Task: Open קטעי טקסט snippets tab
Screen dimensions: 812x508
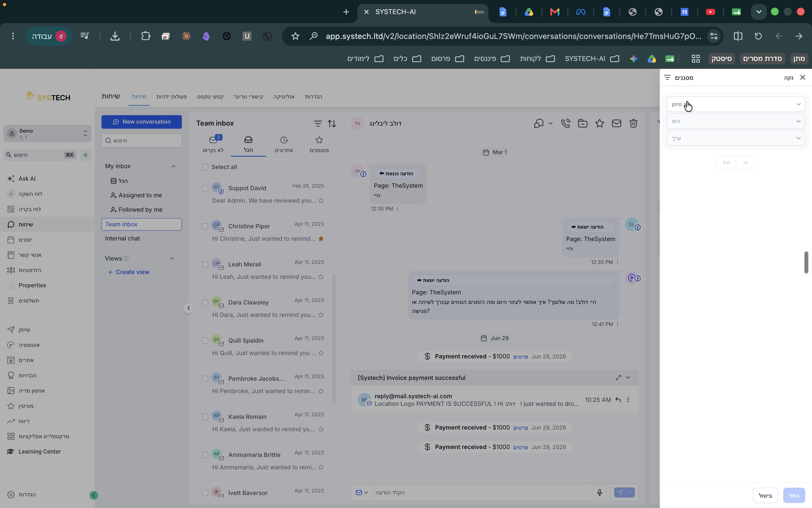Action: (x=210, y=97)
